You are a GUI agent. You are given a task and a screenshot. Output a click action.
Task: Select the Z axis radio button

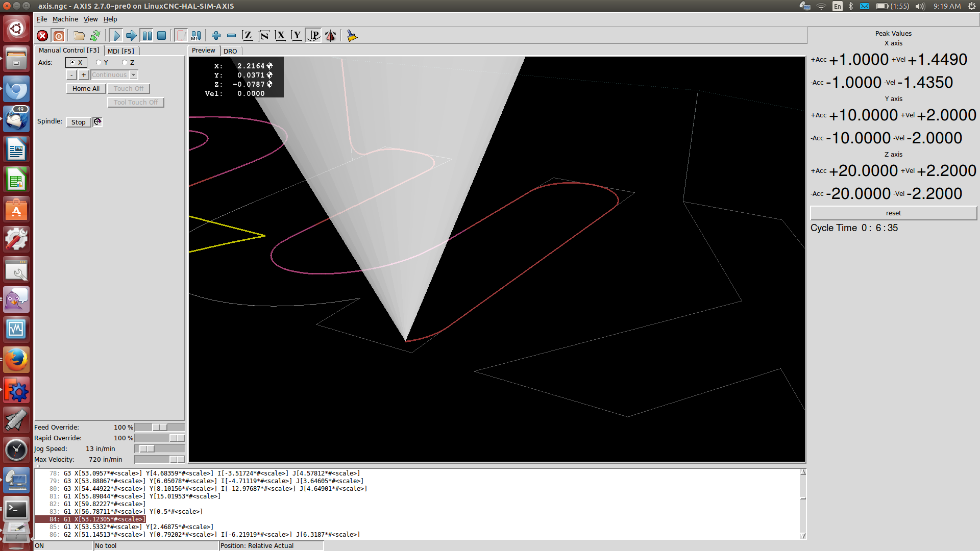(128, 62)
